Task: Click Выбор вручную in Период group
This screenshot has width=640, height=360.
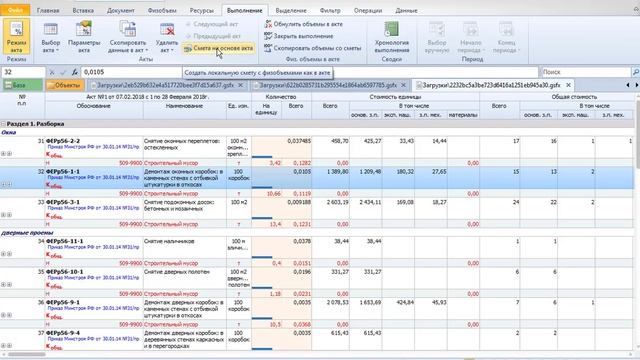Action: coord(437,38)
